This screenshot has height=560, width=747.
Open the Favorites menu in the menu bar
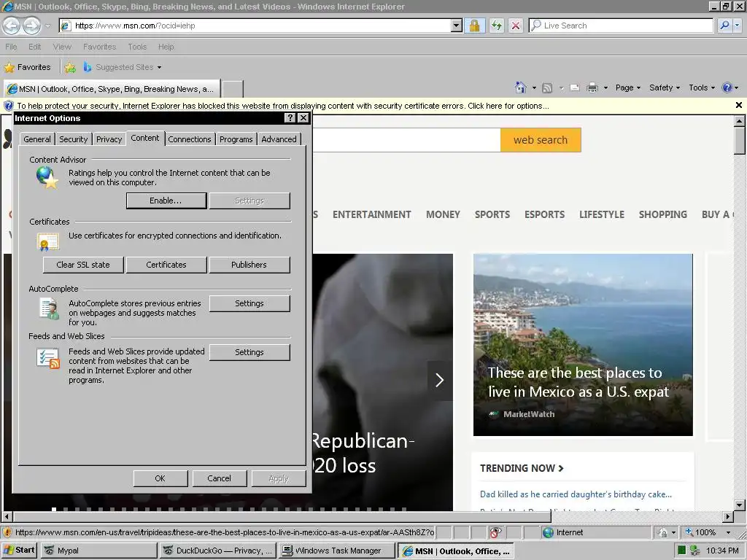(99, 47)
